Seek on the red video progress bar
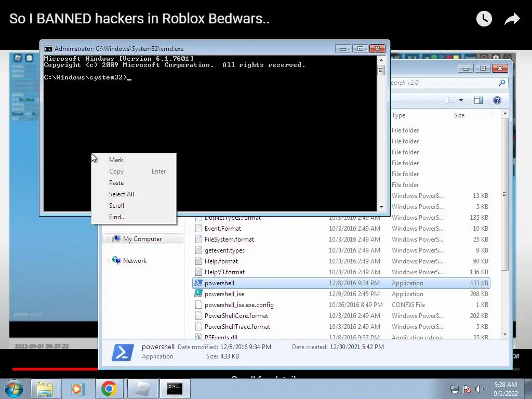Viewport: 532px width, 399px height. click(55, 369)
